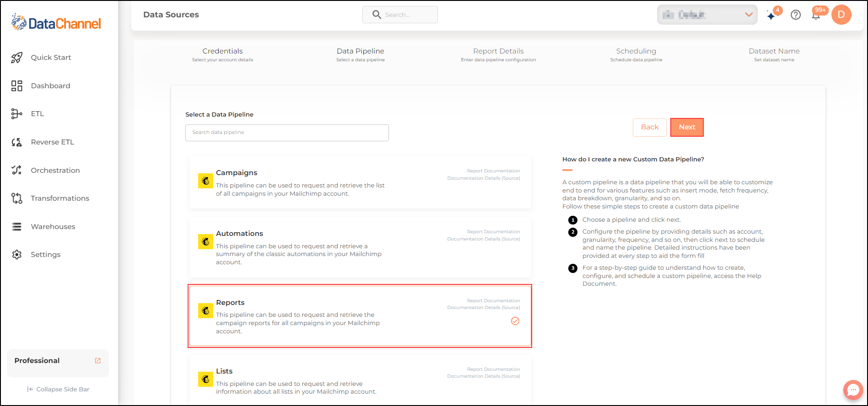Open the notifications bell icon
The width and height of the screenshot is (868, 406).
[x=816, y=15]
